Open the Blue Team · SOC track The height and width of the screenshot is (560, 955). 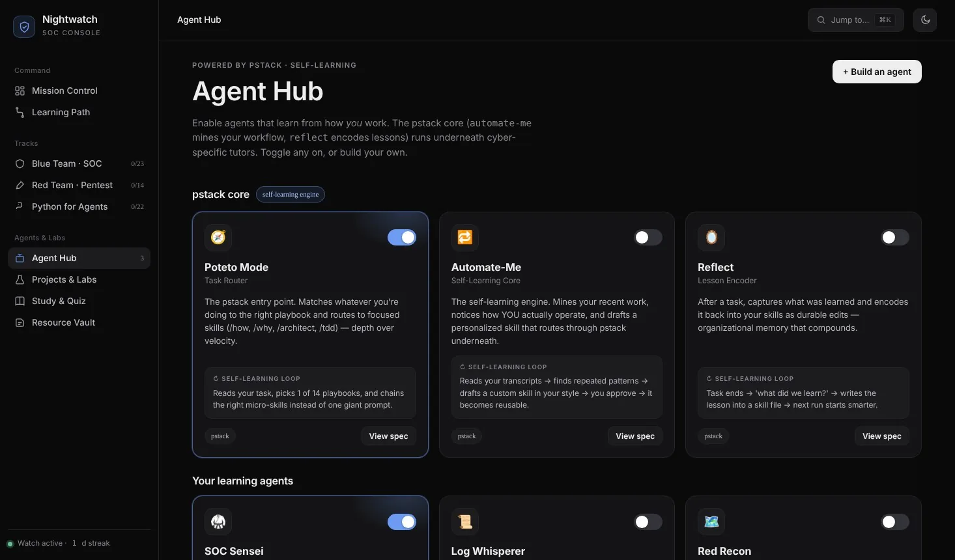[x=79, y=163]
